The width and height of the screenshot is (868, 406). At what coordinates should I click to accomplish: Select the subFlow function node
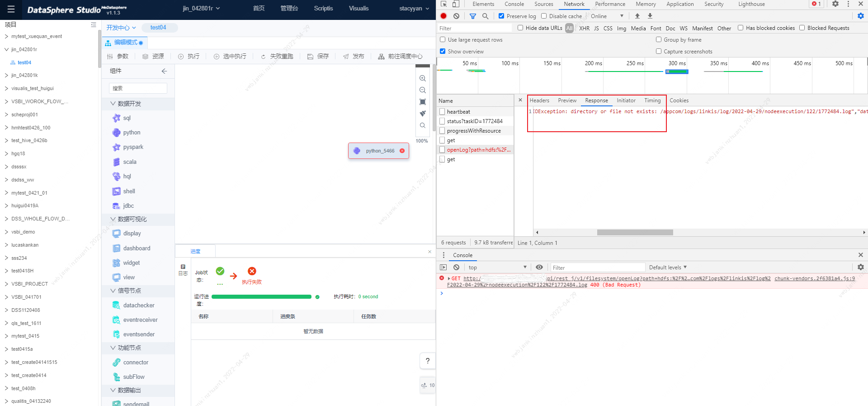point(129,377)
